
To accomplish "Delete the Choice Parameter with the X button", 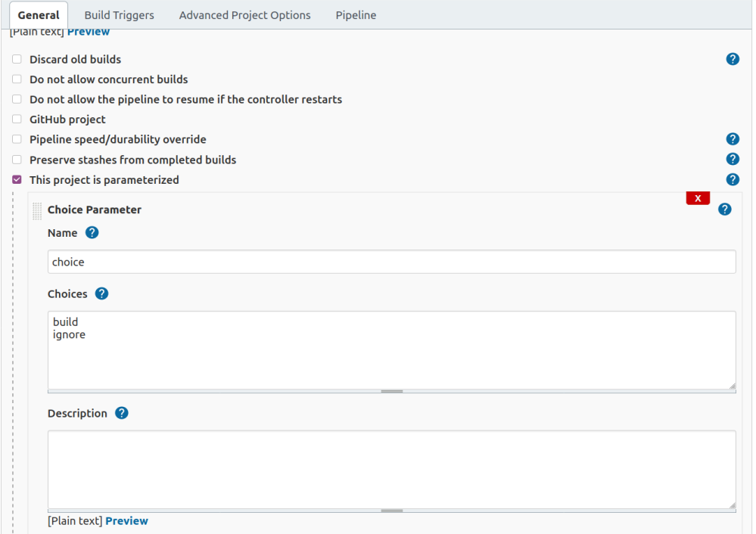I will (697, 197).
